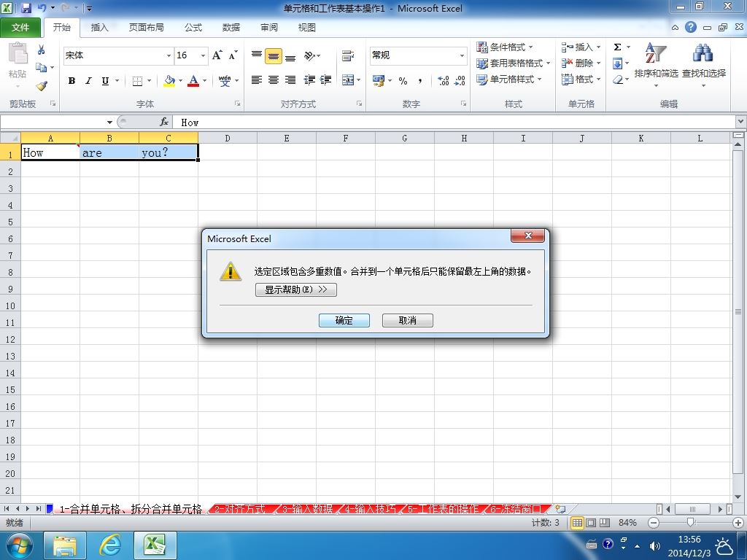This screenshot has width=747, height=560.
Task: Click the Wrap Text icon
Action: tap(348, 55)
